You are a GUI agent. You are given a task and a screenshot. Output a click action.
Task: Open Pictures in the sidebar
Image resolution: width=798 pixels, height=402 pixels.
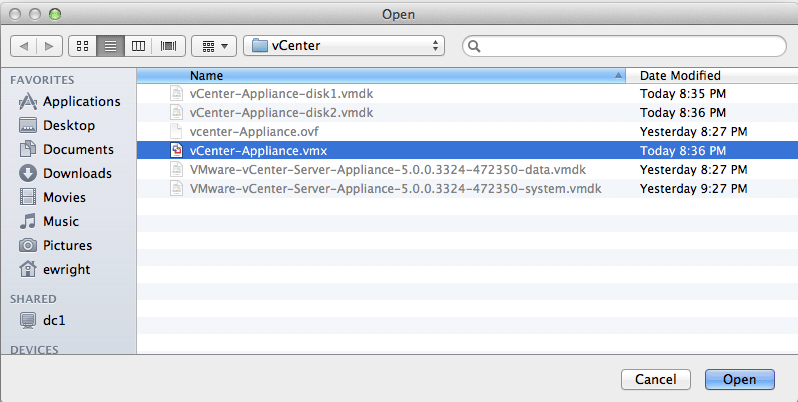69,245
